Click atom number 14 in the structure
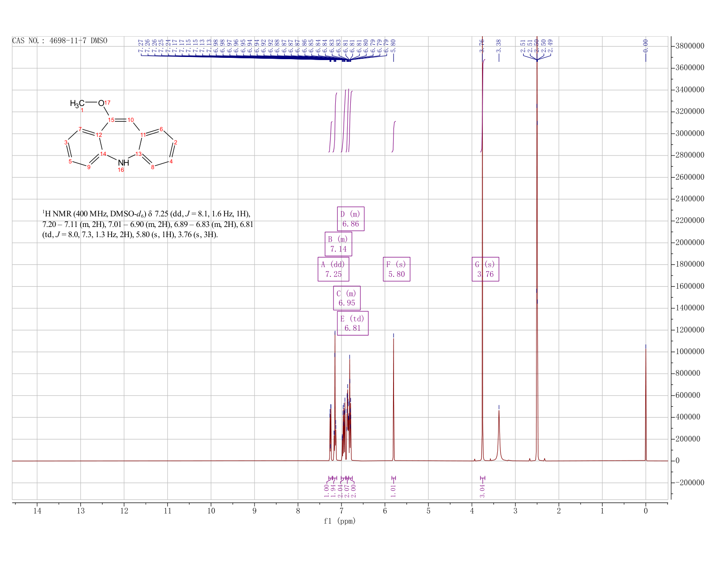 [x=103, y=154]
